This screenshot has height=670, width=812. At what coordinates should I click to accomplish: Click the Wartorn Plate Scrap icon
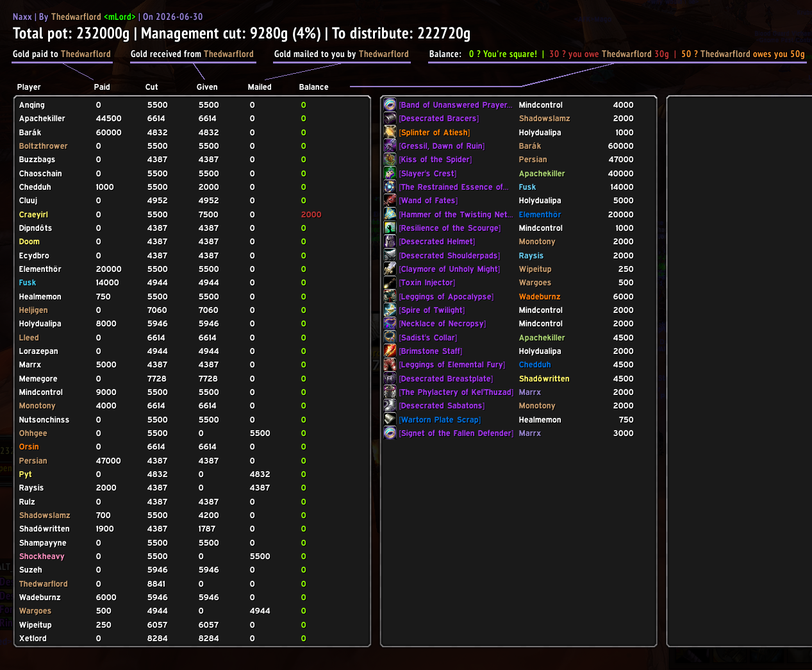pos(390,419)
